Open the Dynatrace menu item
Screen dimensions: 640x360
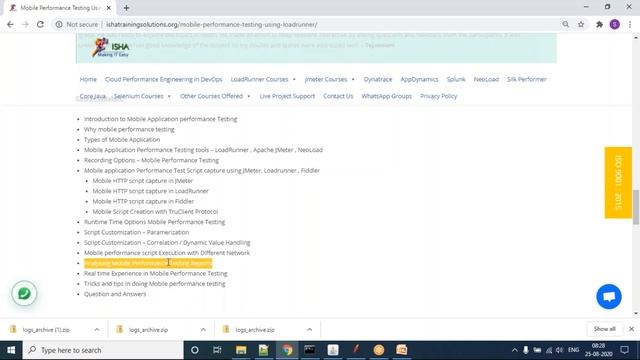(x=378, y=79)
